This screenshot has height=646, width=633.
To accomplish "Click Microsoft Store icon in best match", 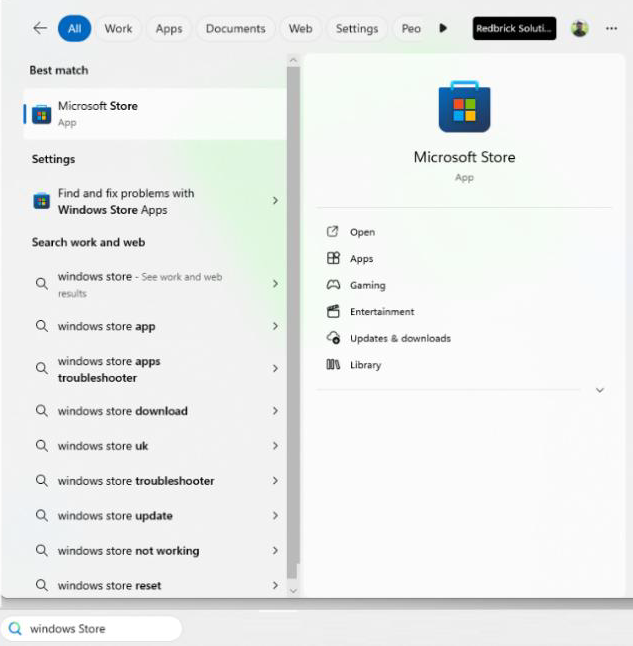I will pyautogui.click(x=42, y=115).
